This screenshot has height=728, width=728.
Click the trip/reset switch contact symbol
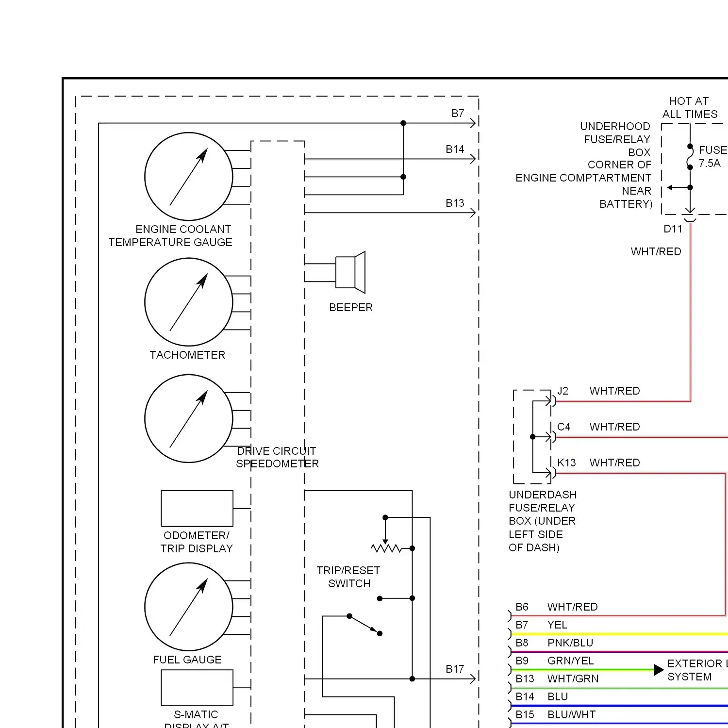(x=364, y=625)
